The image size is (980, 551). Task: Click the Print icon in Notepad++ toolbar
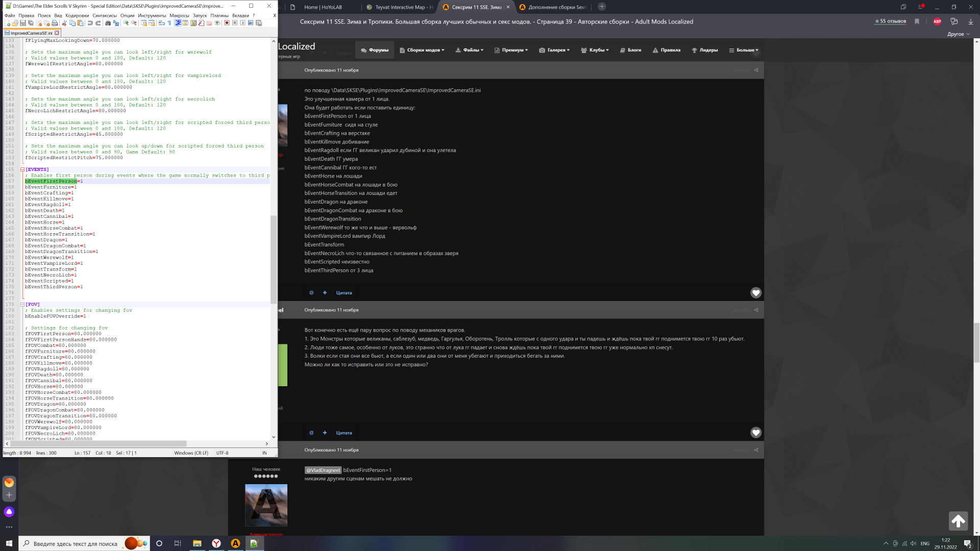coord(55,23)
